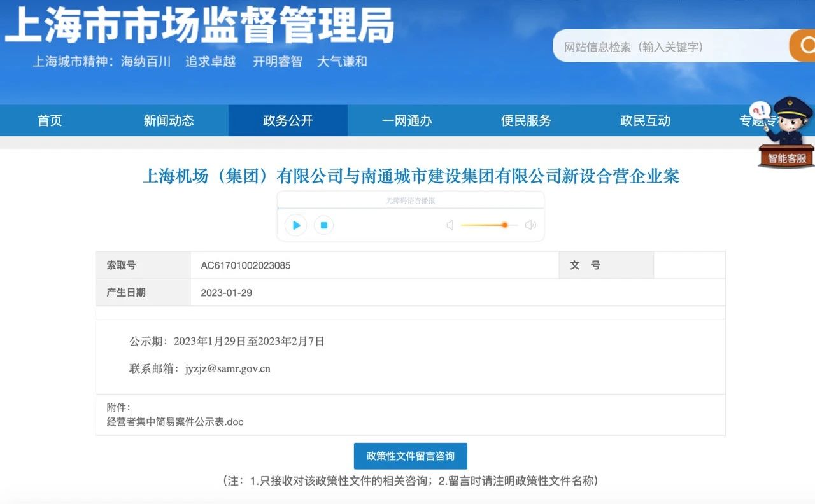815x504 pixels.
Task: Download 经营者集中简易案件公示表.doc attachment
Action: [175, 422]
